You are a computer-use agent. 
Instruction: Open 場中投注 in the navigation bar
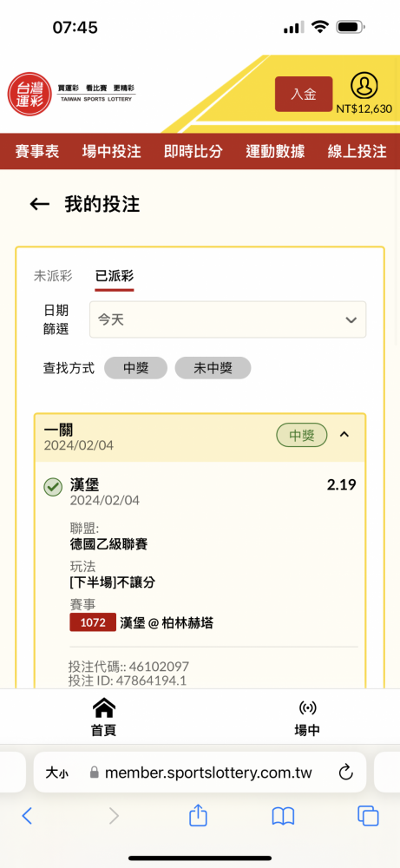(x=112, y=151)
